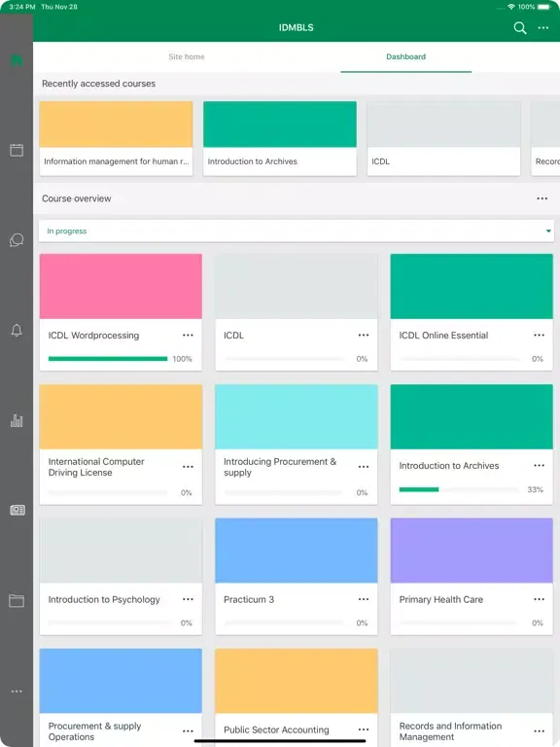
Task: Open the files folder icon in sidebar
Action: [x=17, y=601]
